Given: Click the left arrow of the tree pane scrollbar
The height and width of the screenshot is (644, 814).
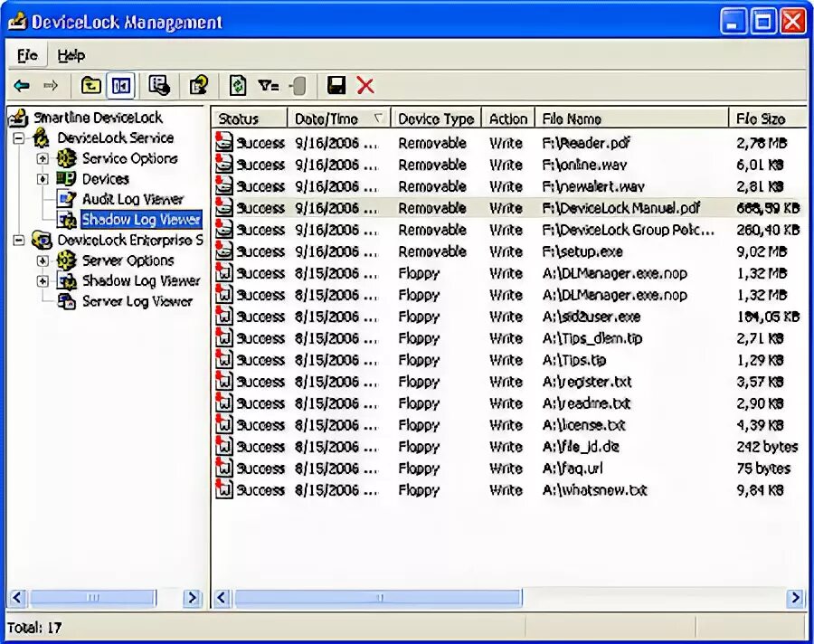Looking at the screenshot, I should [x=16, y=598].
